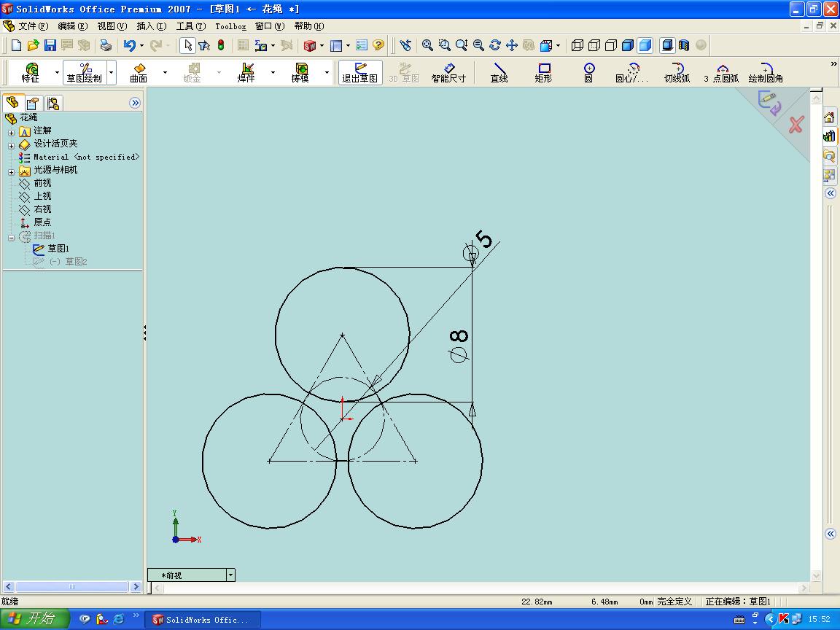Toggle the Shaded display mode
The height and width of the screenshot is (630, 840).
(x=645, y=45)
